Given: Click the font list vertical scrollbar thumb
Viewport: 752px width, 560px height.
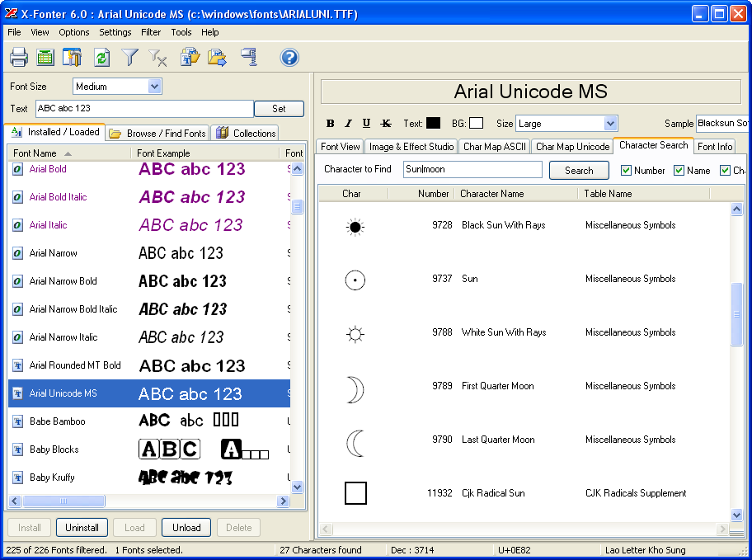Looking at the screenshot, I should point(298,206).
